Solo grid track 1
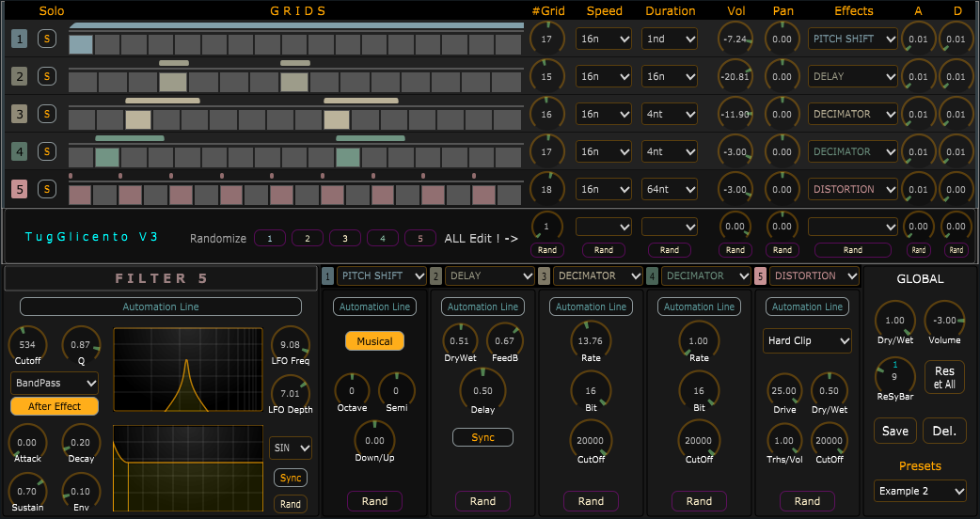980x519 pixels. point(46,39)
